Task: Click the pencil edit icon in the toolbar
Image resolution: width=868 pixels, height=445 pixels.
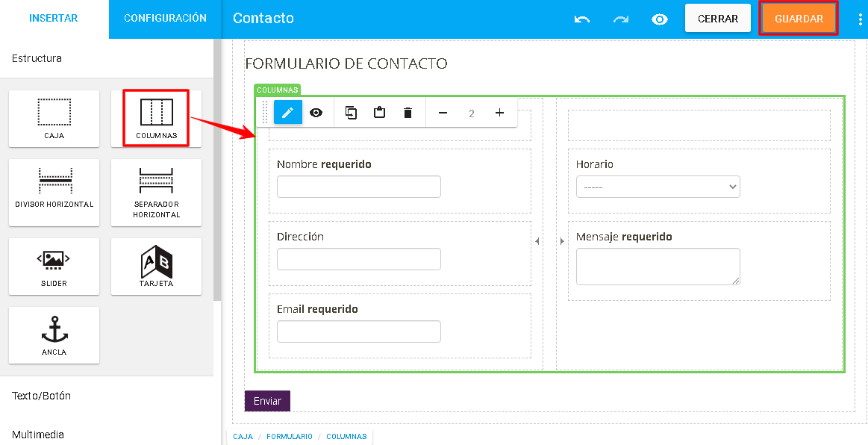Action: [x=288, y=113]
